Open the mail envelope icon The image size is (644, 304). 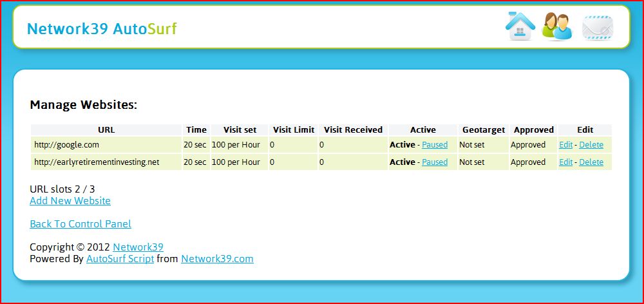[x=598, y=28]
